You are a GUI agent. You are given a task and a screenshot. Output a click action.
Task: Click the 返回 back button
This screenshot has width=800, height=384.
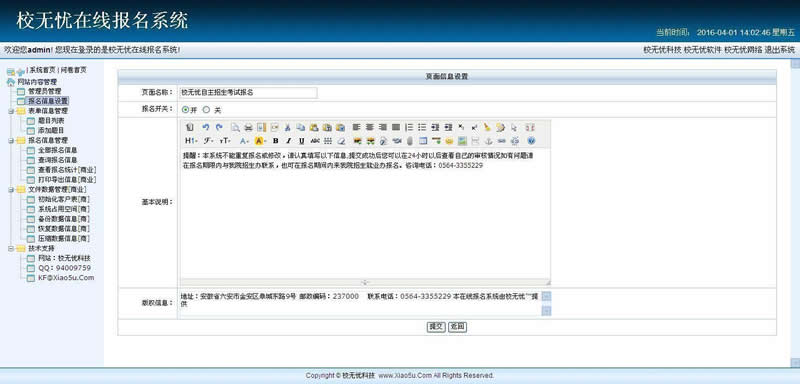tap(457, 327)
